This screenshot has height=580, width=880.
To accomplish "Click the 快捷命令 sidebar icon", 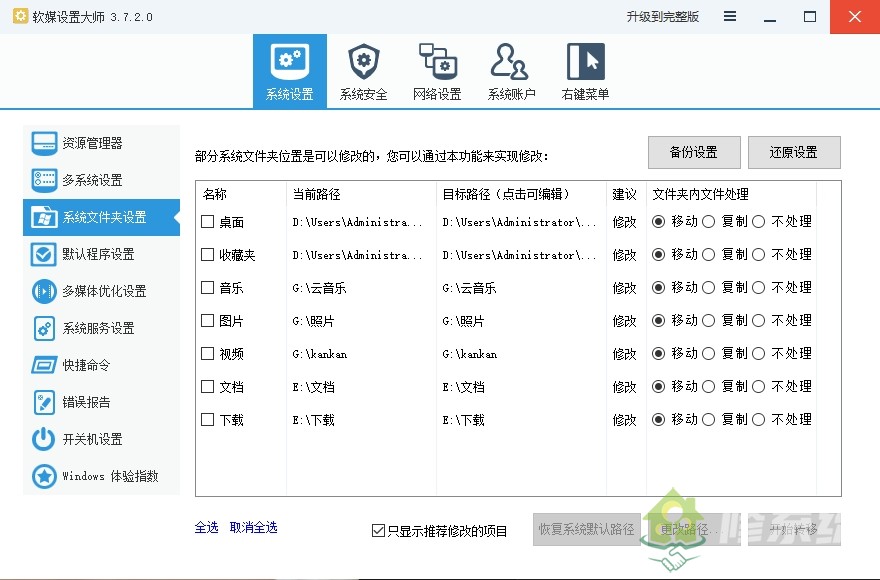I will (44, 366).
